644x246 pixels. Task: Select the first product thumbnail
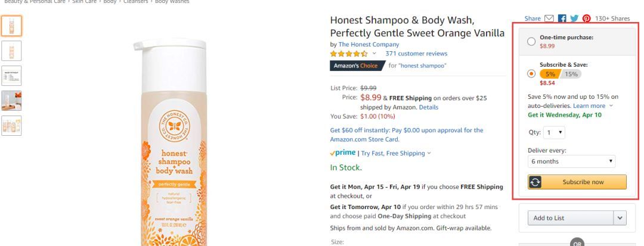[11, 26]
